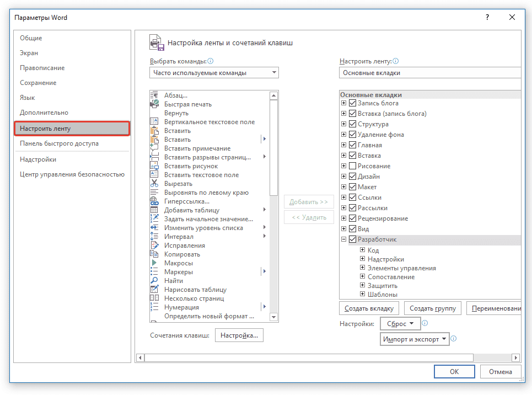Expand the Главная tab tree node
This screenshot has width=532, height=395.
344,145
